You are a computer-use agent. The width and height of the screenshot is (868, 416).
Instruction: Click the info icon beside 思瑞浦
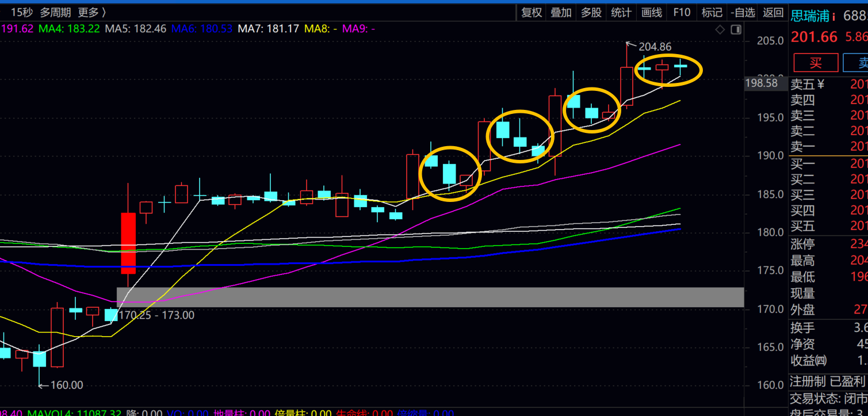tap(833, 17)
